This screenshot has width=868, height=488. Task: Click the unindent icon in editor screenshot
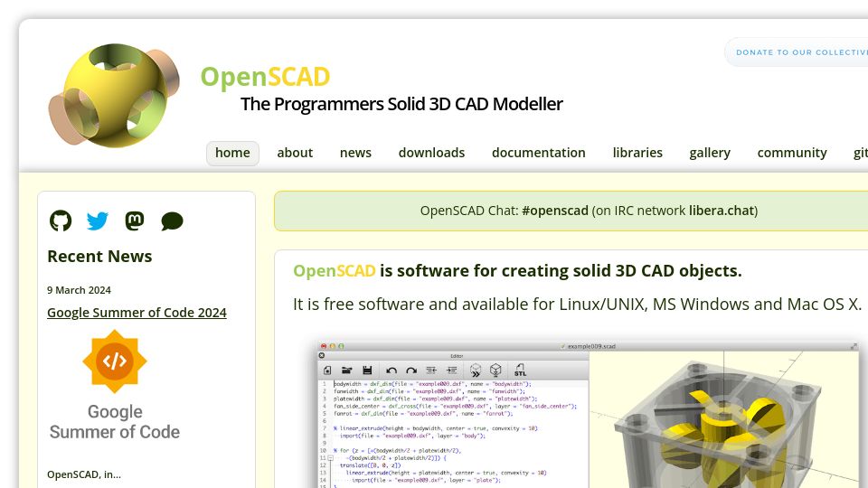(x=431, y=371)
